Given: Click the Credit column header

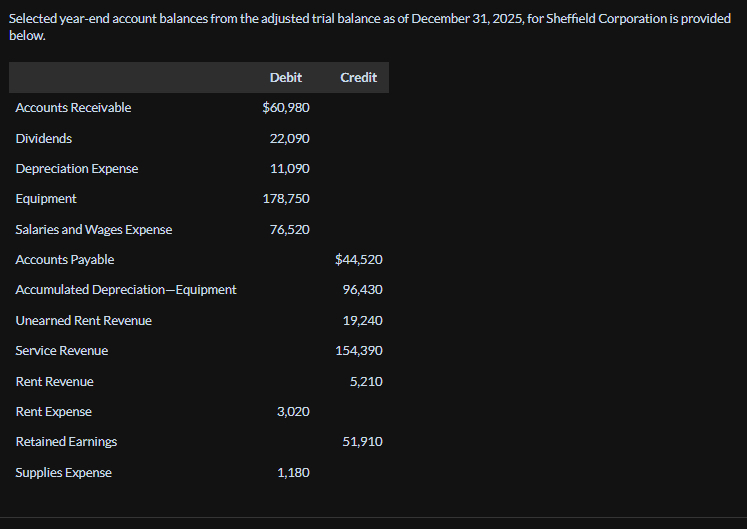Looking at the screenshot, I should coord(358,77).
